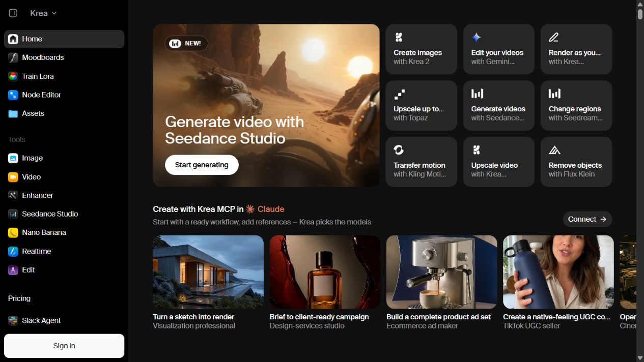Click the Nano Banana label
The image size is (644, 362).
click(44, 232)
